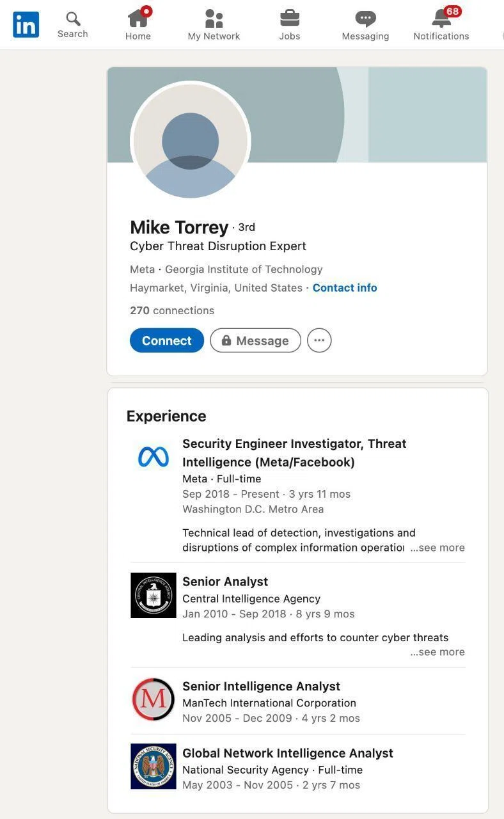Click the name Mike Torrey
The image size is (504, 819).
pos(179,227)
